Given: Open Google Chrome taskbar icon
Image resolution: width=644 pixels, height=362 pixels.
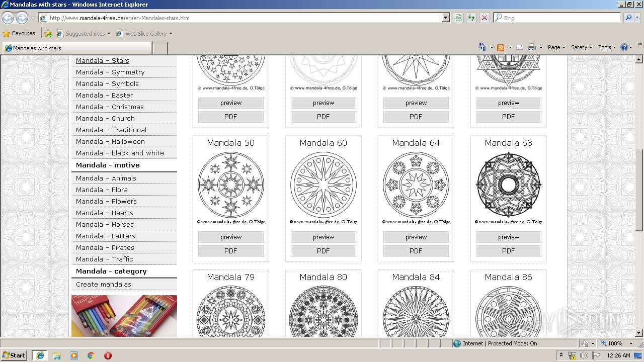Looking at the screenshot, I should pos(91,355).
